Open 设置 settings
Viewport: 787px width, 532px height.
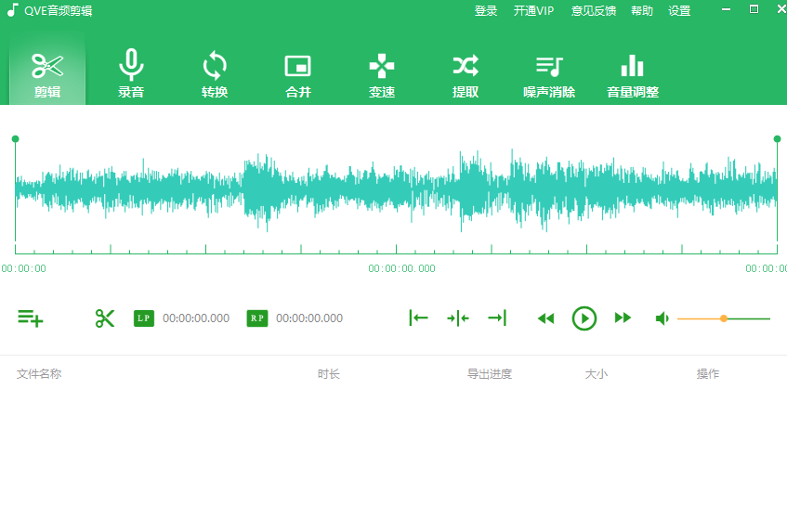click(679, 11)
